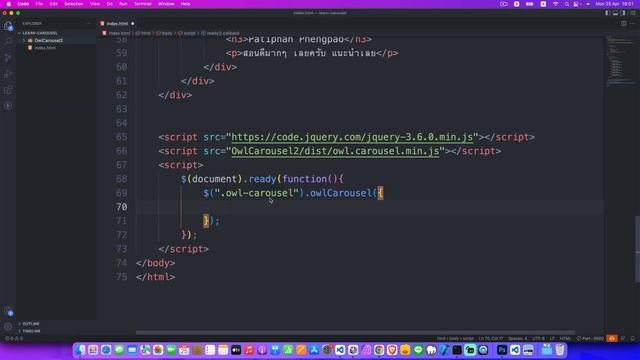Expand the OwlCarousel2 folder
The height and width of the screenshot is (360, 640).
pyautogui.click(x=48, y=40)
